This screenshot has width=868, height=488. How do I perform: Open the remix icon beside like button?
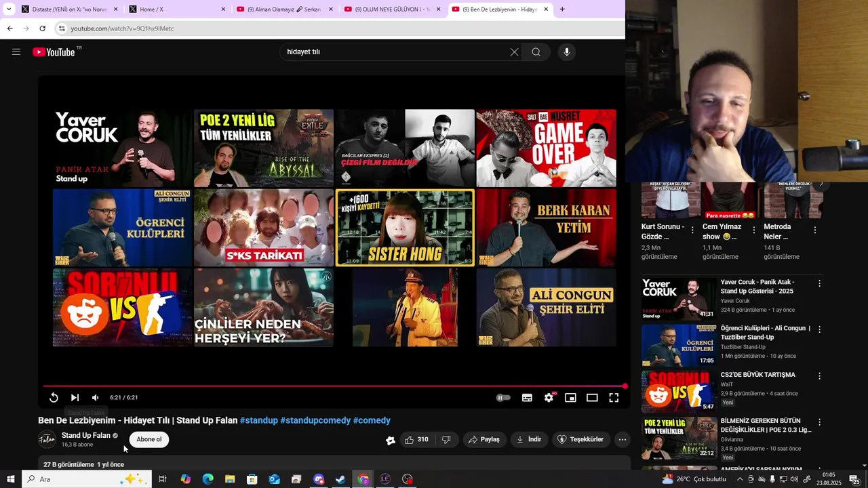pyautogui.click(x=391, y=440)
